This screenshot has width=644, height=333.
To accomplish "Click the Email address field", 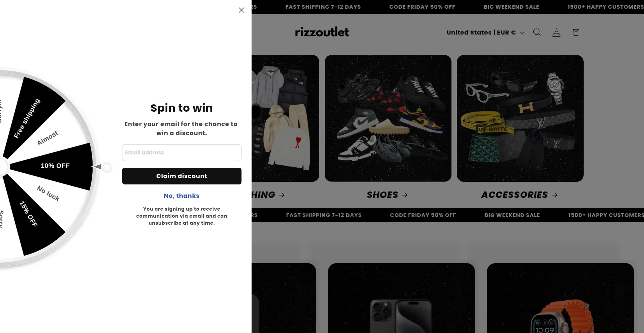I will tap(182, 153).
